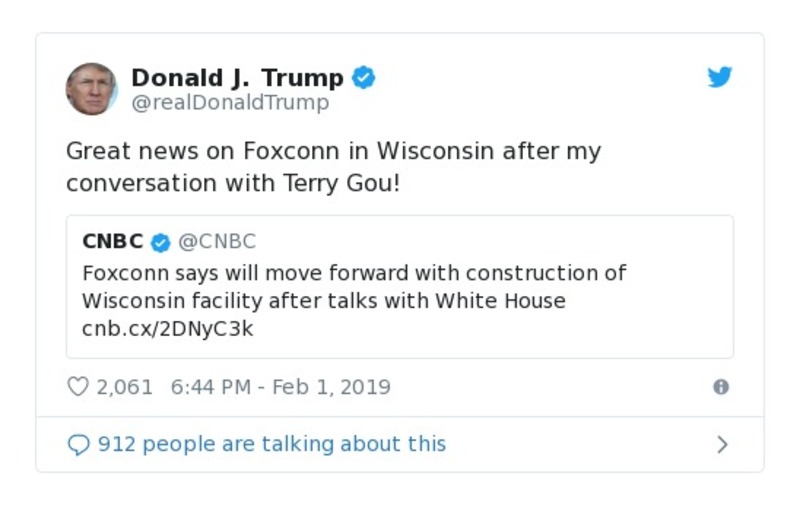Open '912 people are talking about this'
Viewport: 800px width, 508px height.
[x=272, y=444]
